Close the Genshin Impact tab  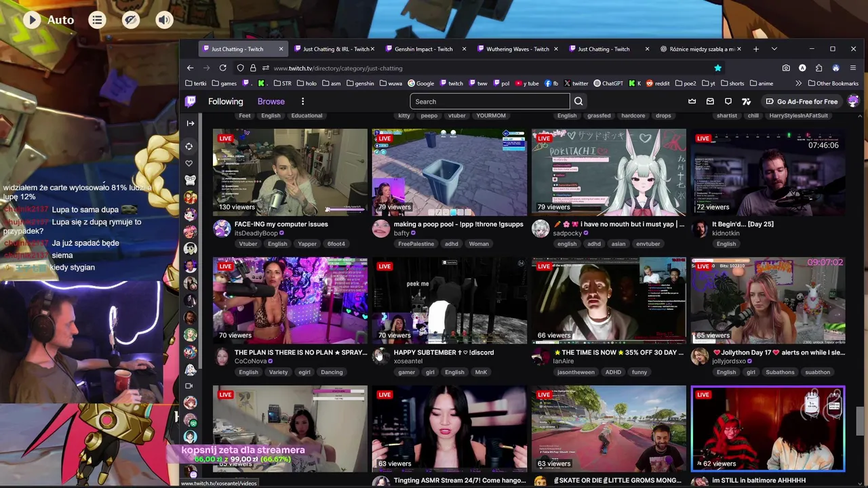pos(464,49)
